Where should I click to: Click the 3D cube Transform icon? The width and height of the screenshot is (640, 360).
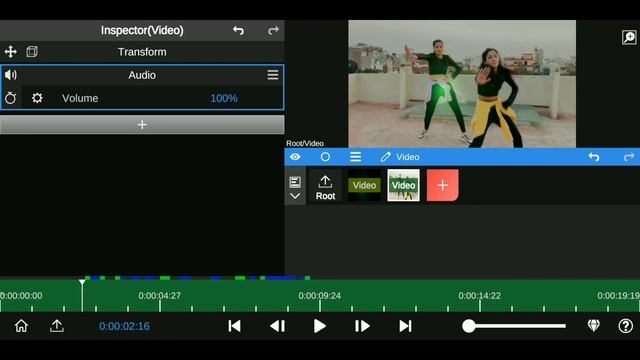coord(32,52)
